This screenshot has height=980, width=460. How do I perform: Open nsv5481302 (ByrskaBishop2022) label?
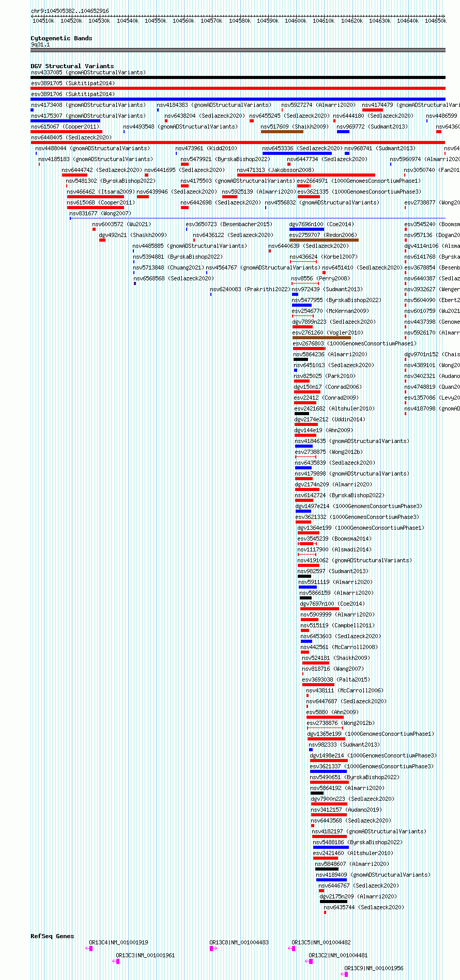(111, 181)
